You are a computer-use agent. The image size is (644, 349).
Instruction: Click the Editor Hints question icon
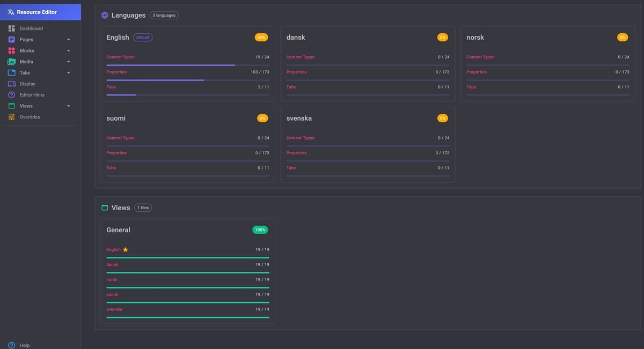(x=11, y=95)
